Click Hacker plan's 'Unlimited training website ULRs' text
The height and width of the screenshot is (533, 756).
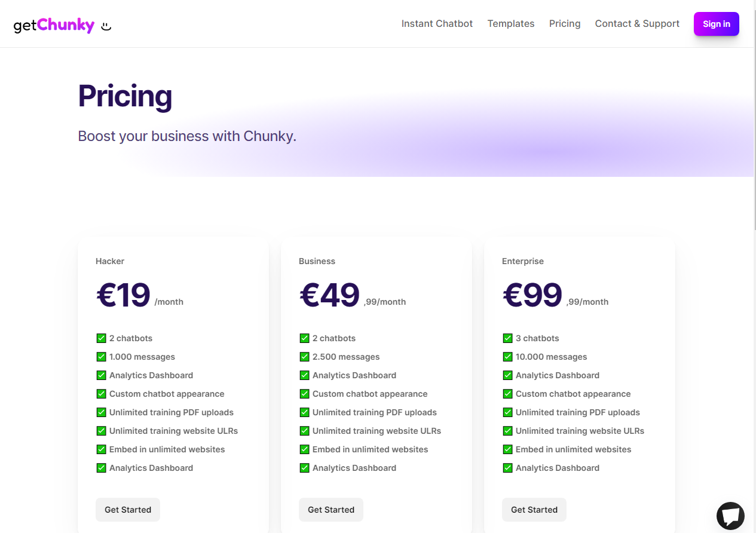tap(174, 431)
